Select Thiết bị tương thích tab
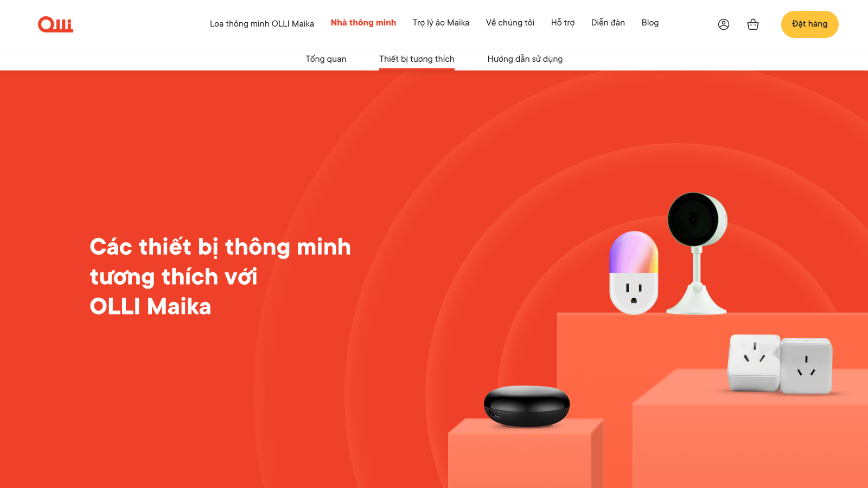 417,59
